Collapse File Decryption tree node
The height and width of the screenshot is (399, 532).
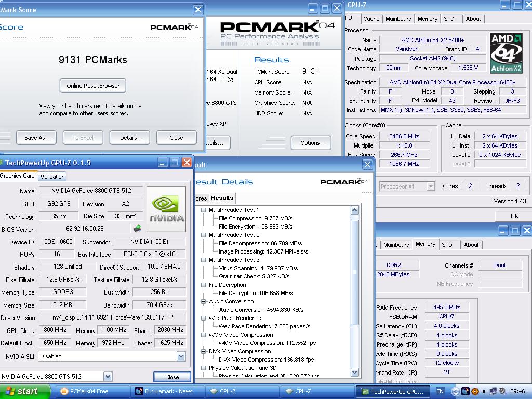pyautogui.click(x=203, y=285)
